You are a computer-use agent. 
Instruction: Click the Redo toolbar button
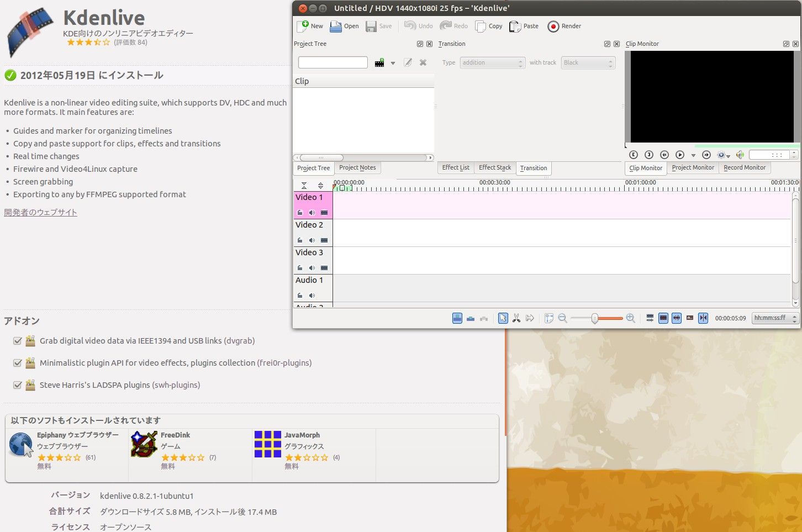pyautogui.click(x=453, y=26)
